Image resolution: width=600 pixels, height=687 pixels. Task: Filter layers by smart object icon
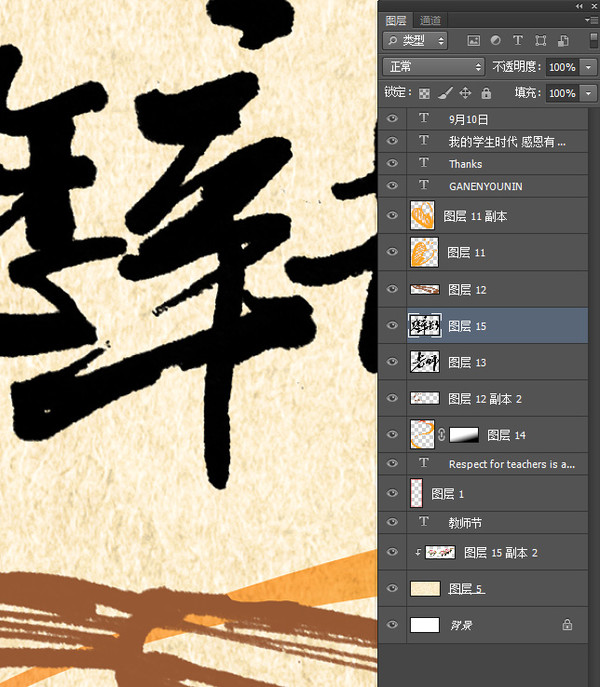(x=563, y=41)
